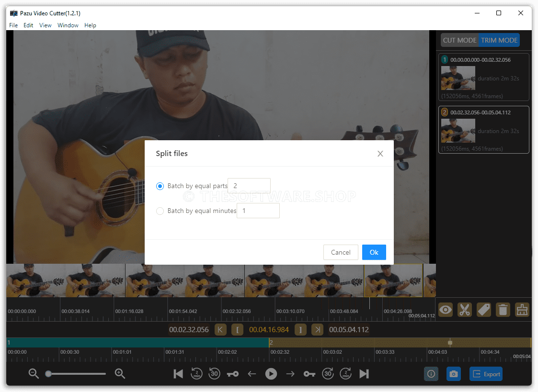Viewport: 538px width, 392px height.
Task: Click the segment start time 00.02.32.056 below the ruler
Action: point(189,330)
